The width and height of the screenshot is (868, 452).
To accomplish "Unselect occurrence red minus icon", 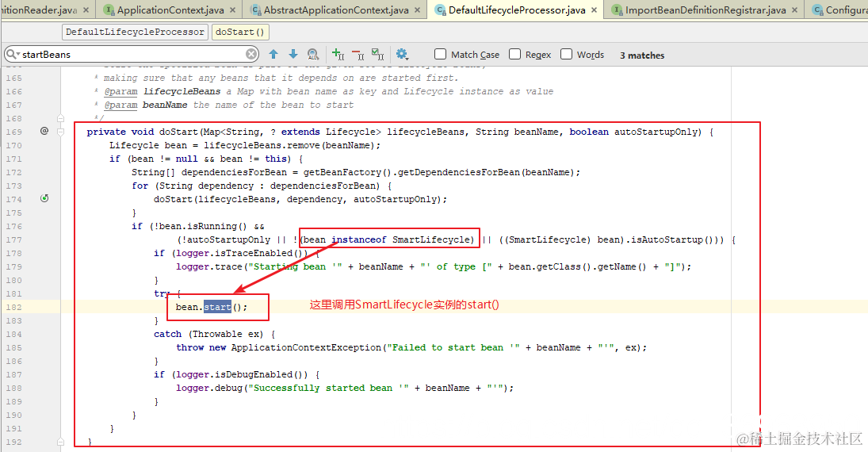I will pyautogui.click(x=358, y=54).
